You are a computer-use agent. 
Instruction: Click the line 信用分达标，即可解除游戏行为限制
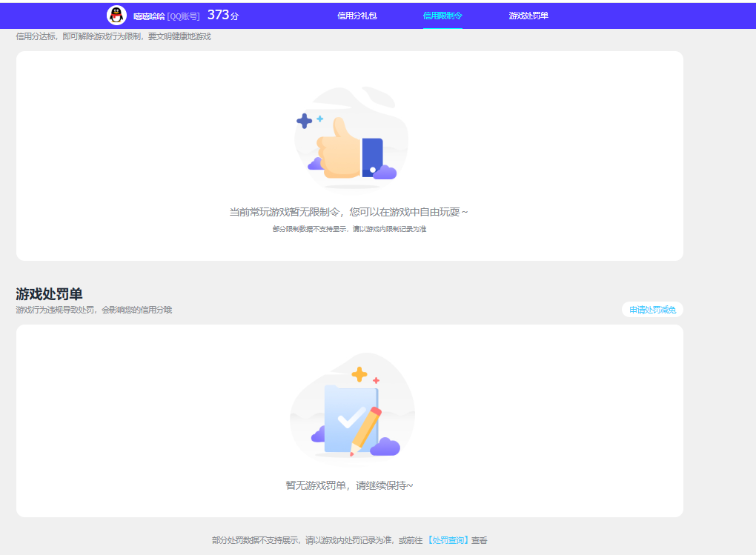tap(79, 36)
